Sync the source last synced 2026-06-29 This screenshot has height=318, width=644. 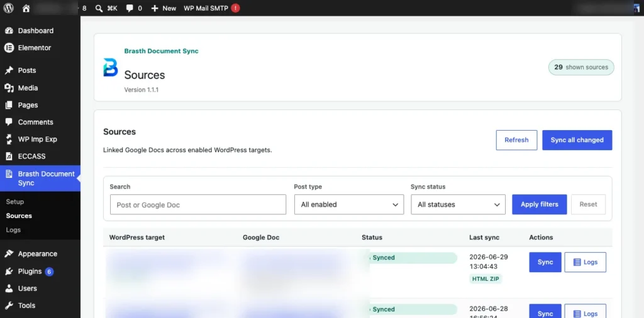click(545, 262)
